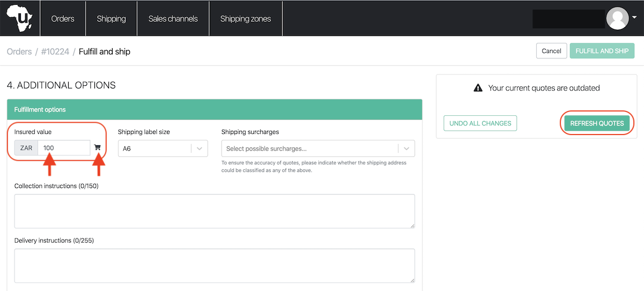This screenshot has height=291, width=644.
Task: Click Undo All Changes button
Action: click(x=480, y=123)
